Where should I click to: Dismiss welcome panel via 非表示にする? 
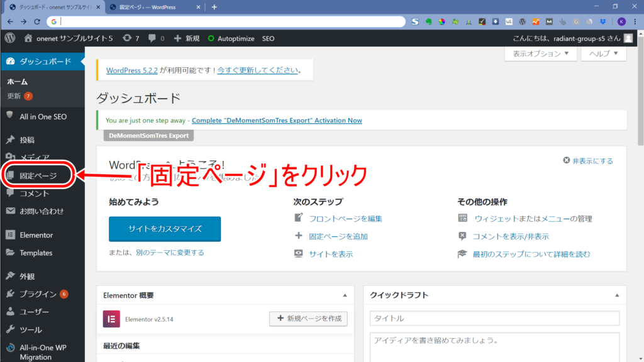pos(588,161)
